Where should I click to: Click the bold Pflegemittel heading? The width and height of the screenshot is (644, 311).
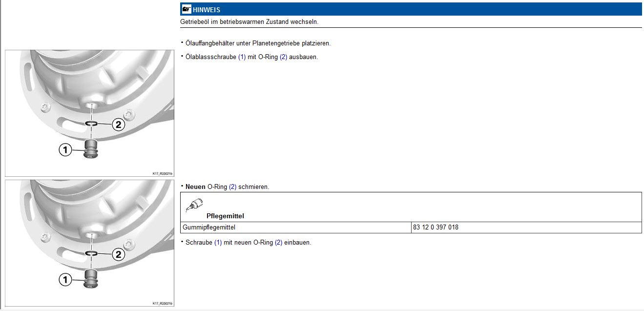tap(225, 216)
